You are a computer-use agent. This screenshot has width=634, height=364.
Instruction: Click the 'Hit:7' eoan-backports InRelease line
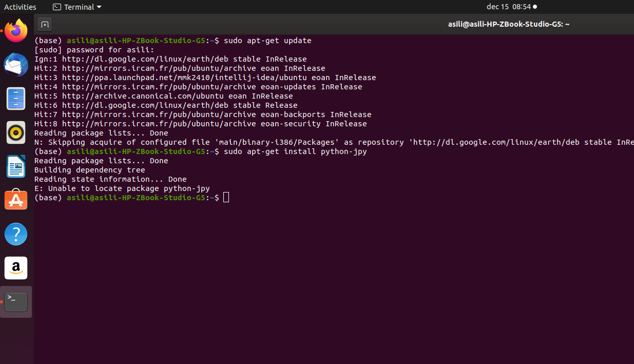[203, 114]
